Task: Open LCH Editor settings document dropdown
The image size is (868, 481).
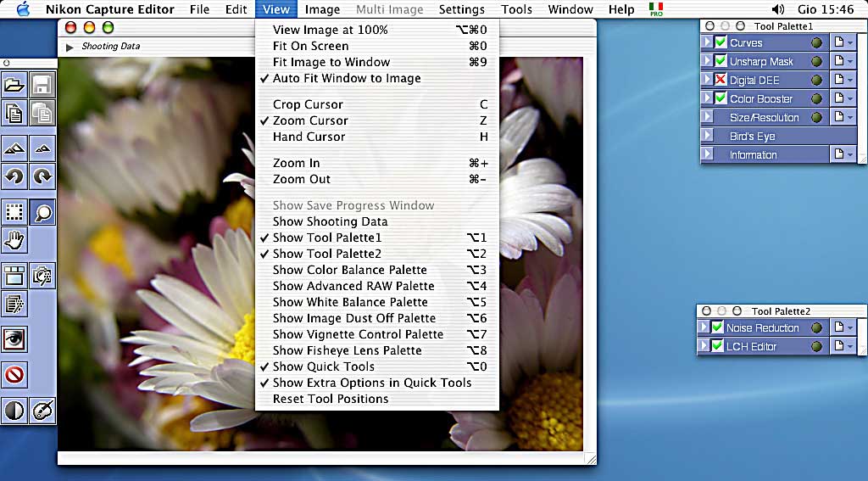Action: click(x=843, y=346)
